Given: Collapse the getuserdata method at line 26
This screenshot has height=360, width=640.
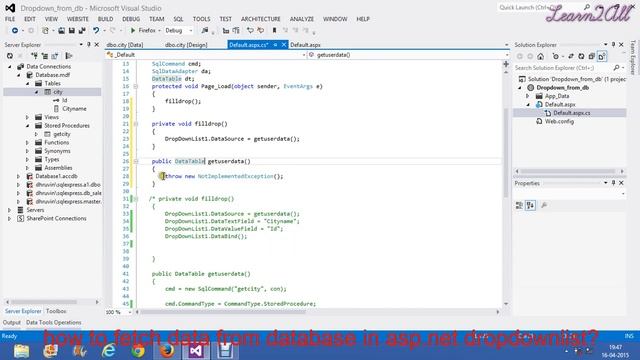Looking at the screenshot, I should [136, 161].
